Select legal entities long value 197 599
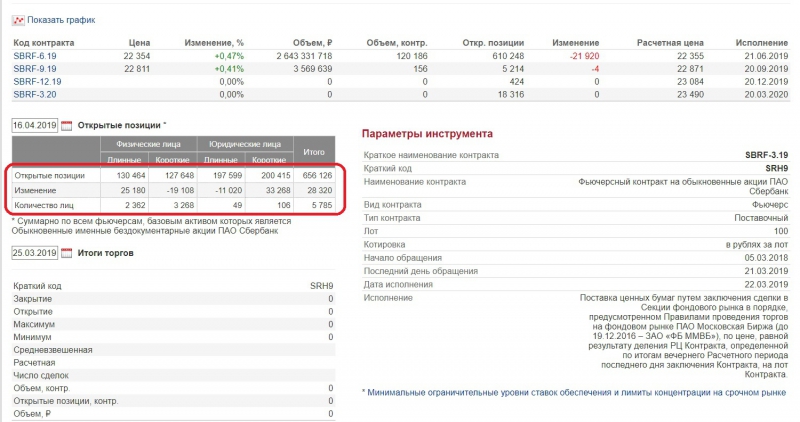The height and width of the screenshot is (422, 800). [x=228, y=176]
